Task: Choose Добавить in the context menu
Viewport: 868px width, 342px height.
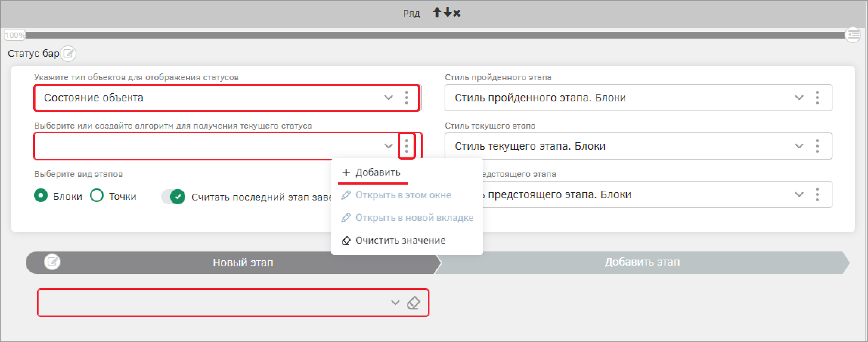Action: click(371, 173)
